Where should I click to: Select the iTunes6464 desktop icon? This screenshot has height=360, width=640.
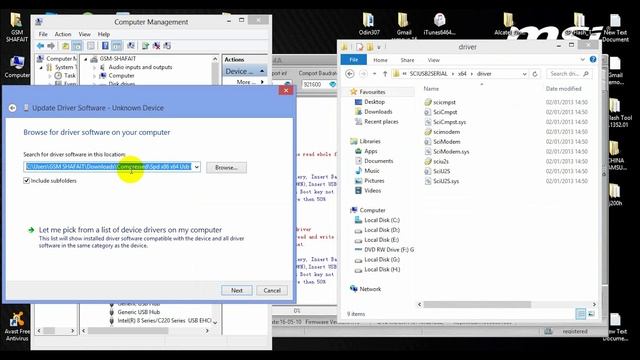pos(439,24)
